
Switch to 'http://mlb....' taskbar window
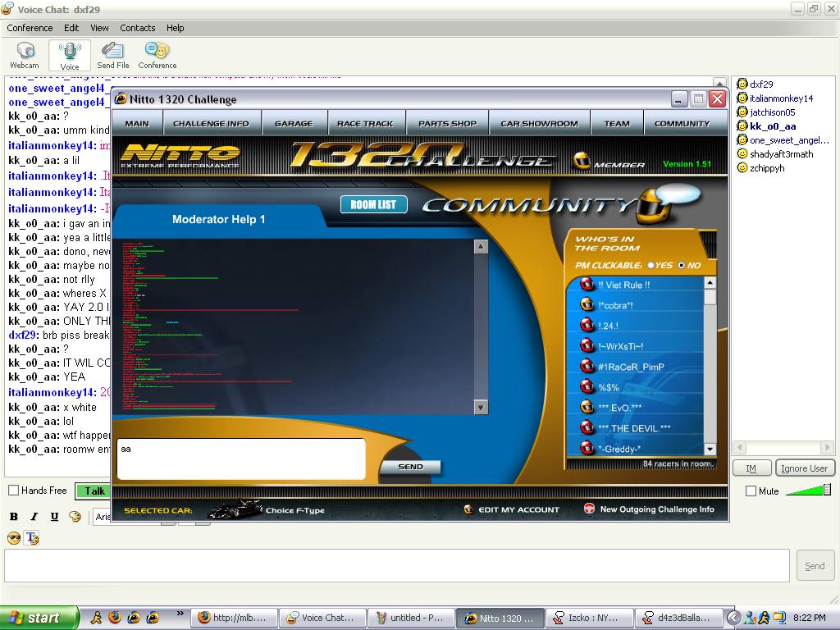point(234,618)
